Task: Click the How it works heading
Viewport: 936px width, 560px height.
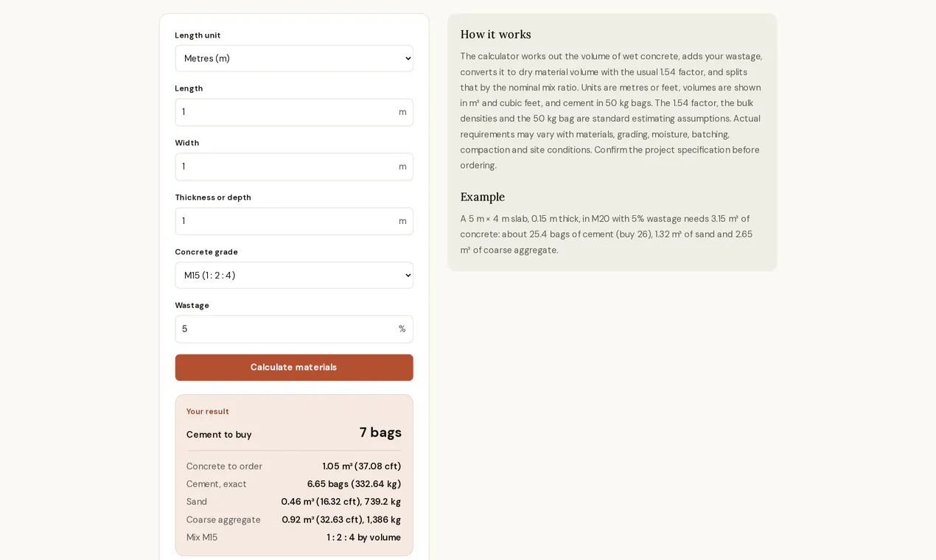Action: [x=495, y=35]
